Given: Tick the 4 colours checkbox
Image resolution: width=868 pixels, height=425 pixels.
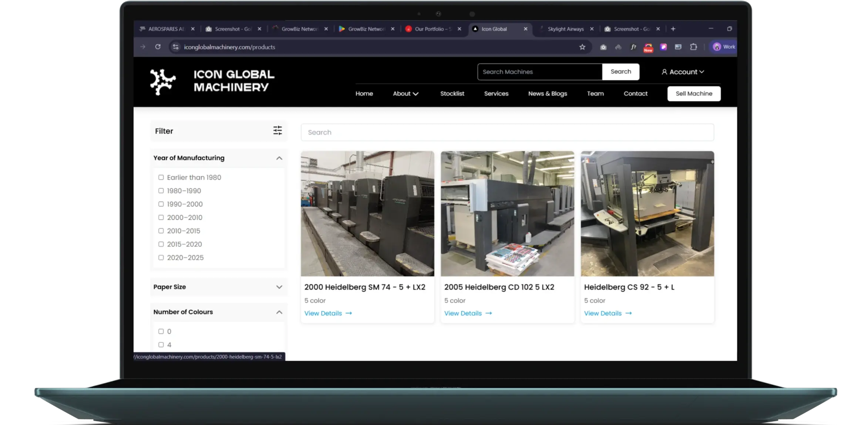Looking at the screenshot, I should pyautogui.click(x=161, y=345).
